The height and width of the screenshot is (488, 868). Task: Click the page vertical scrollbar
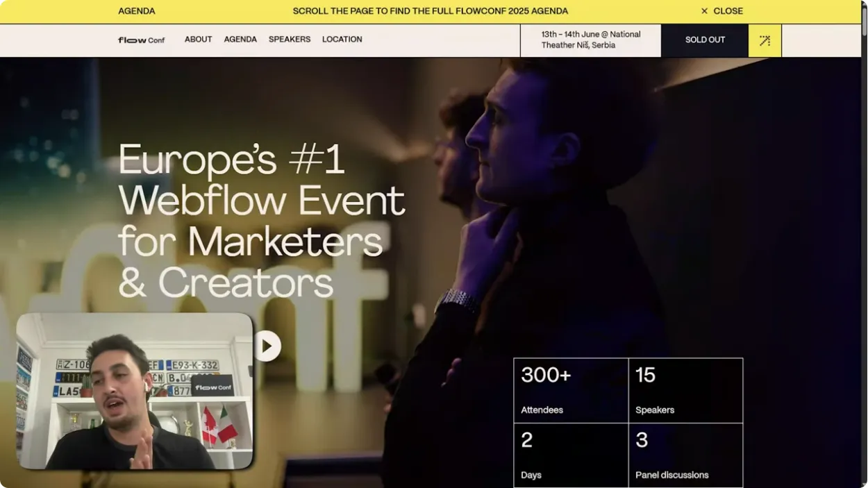coord(864,244)
